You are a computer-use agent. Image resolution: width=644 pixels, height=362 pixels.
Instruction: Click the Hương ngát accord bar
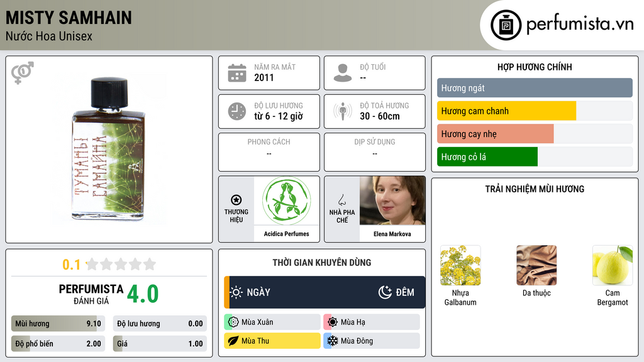[535, 88]
